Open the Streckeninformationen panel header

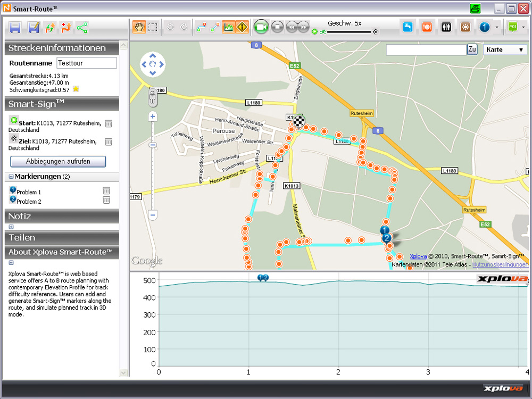point(62,48)
